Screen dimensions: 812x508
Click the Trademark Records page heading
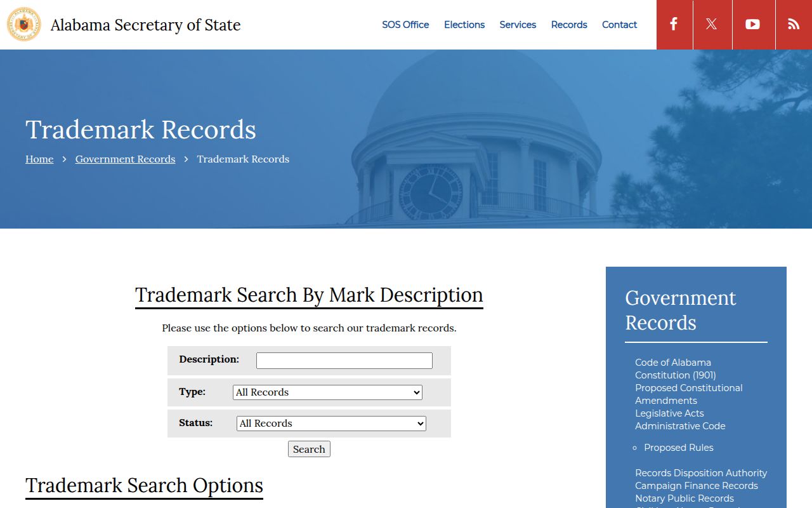[x=141, y=130]
